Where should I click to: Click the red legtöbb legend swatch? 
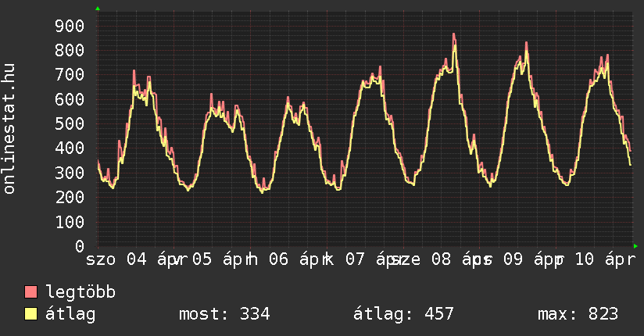[31, 293]
